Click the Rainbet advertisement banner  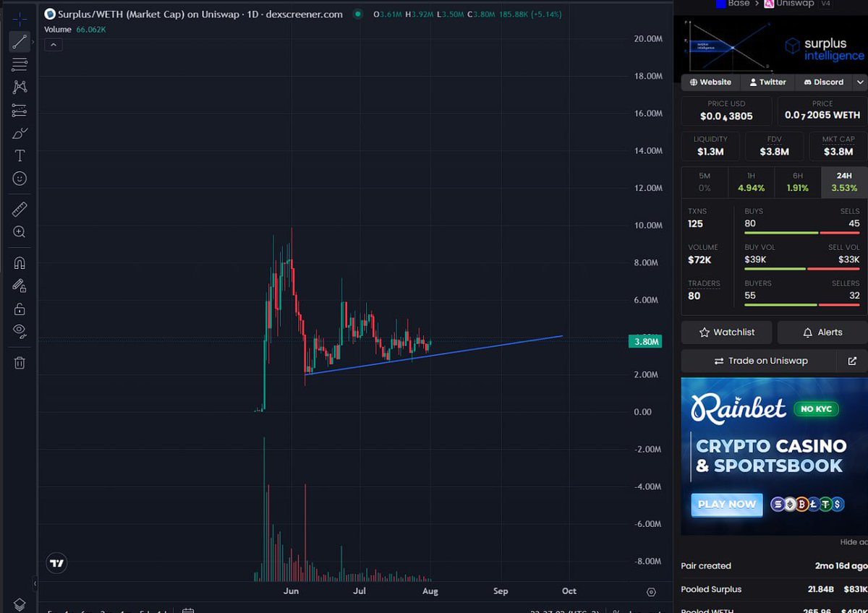[774, 456]
